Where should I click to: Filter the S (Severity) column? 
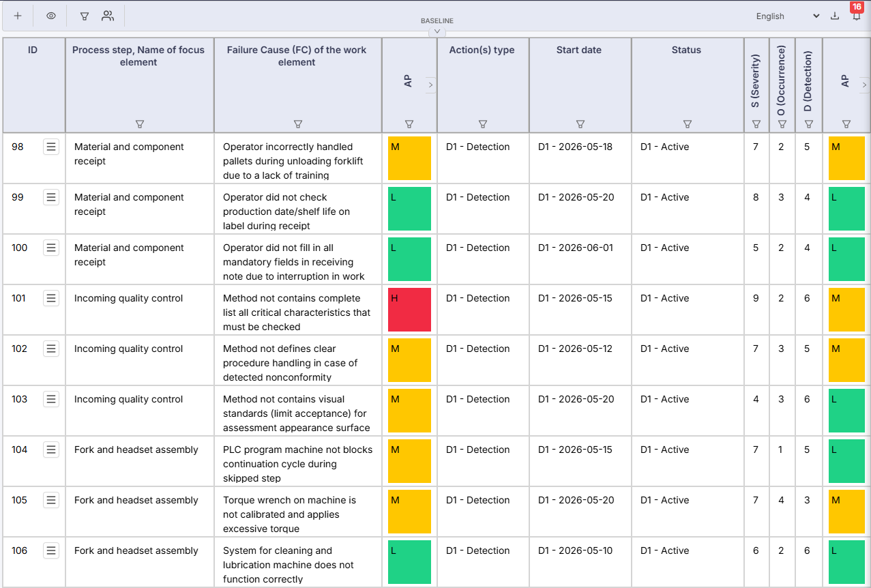pos(756,124)
